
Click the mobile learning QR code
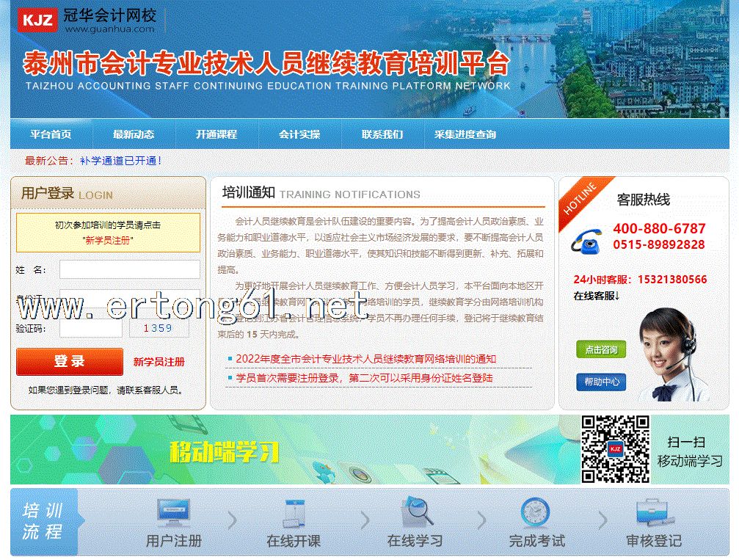(615, 449)
